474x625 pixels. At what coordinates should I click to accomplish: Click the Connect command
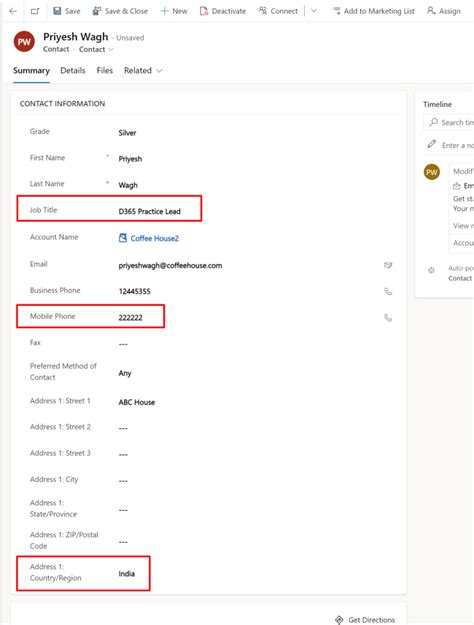(278, 11)
